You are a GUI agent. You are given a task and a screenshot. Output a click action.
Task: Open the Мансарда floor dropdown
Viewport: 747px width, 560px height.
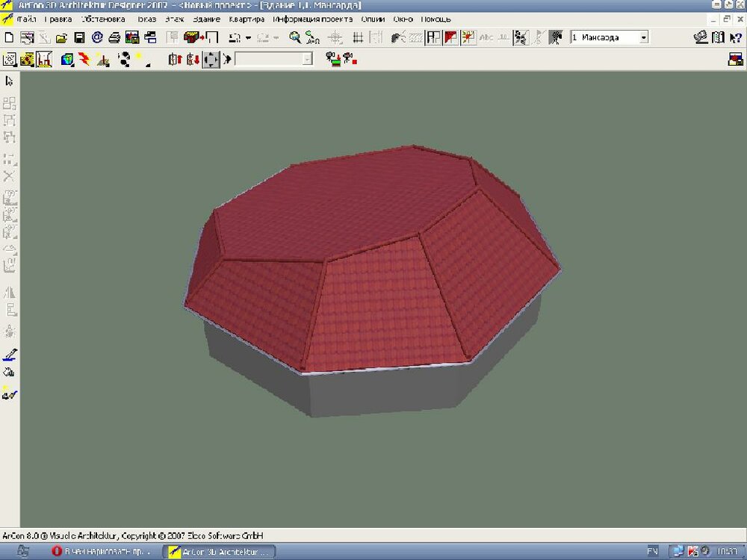pyautogui.click(x=643, y=37)
